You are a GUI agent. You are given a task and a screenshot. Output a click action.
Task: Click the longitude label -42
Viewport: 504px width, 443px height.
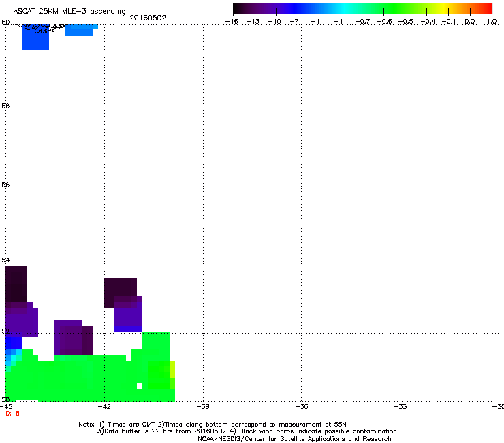[x=104, y=407]
